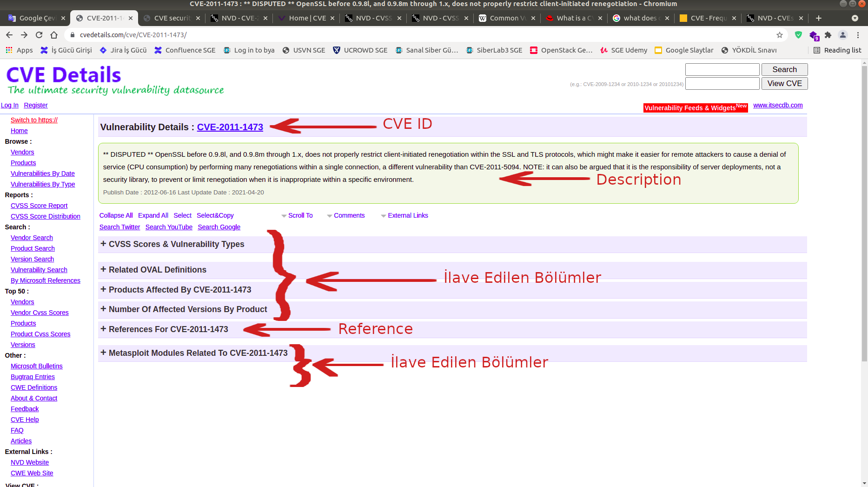This screenshot has width=868, height=487.
Task: Open the Reading list
Action: tap(837, 50)
